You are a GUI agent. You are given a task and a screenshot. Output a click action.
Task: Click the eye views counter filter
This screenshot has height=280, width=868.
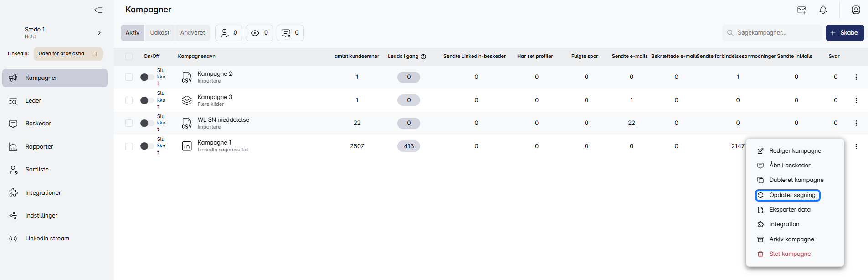[259, 33]
